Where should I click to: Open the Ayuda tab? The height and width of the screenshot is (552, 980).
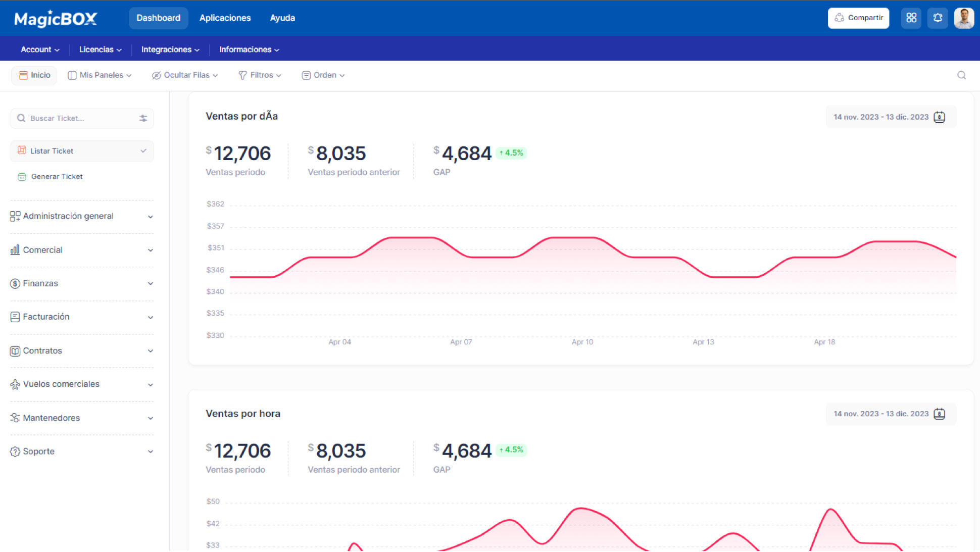(282, 18)
